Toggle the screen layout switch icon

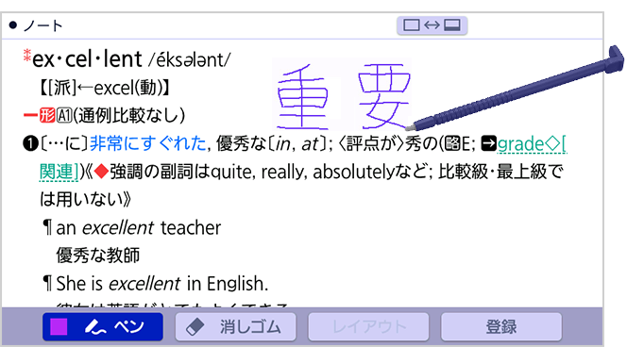(432, 25)
